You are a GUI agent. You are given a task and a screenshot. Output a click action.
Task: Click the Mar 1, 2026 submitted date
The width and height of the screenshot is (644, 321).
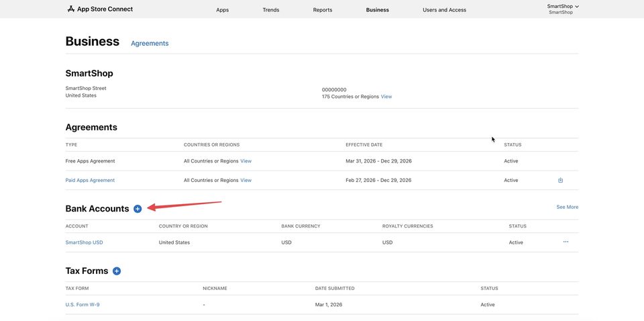(x=329, y=305)
